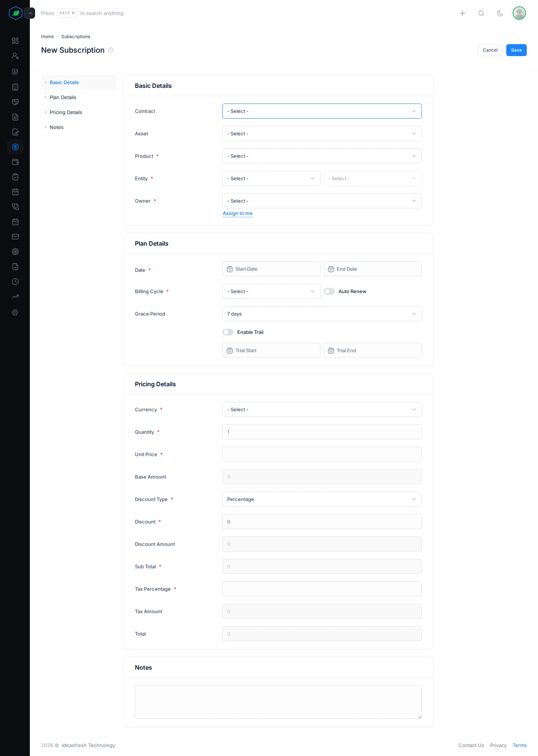Click the user search icon in sidebar
The width and height of the screenshot is (538, 756).
pyautogui.click(x=15, y=56)
